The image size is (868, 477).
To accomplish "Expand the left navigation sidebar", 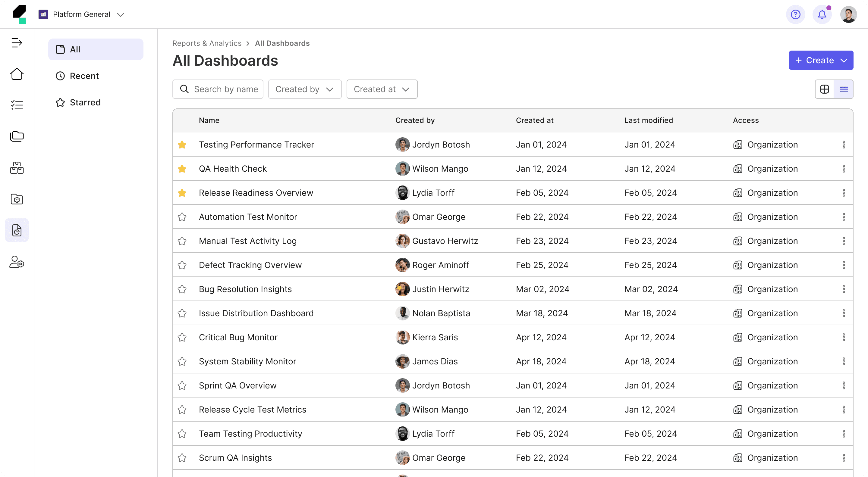I will 17,43.
